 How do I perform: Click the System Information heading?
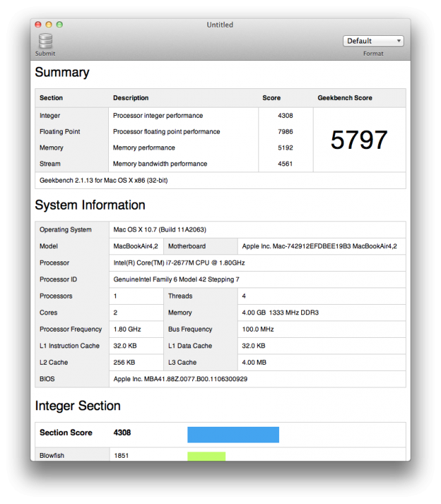pos(90,205)
